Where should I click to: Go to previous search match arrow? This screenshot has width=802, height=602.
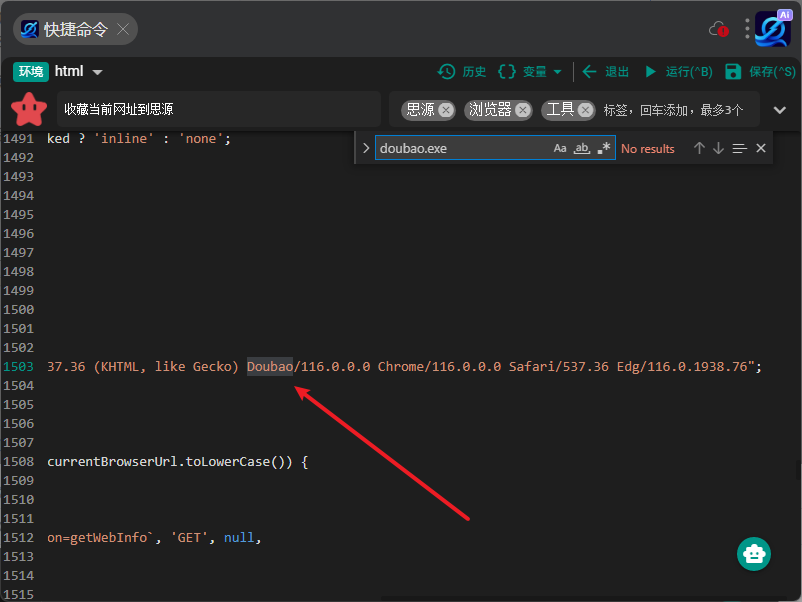699,148
